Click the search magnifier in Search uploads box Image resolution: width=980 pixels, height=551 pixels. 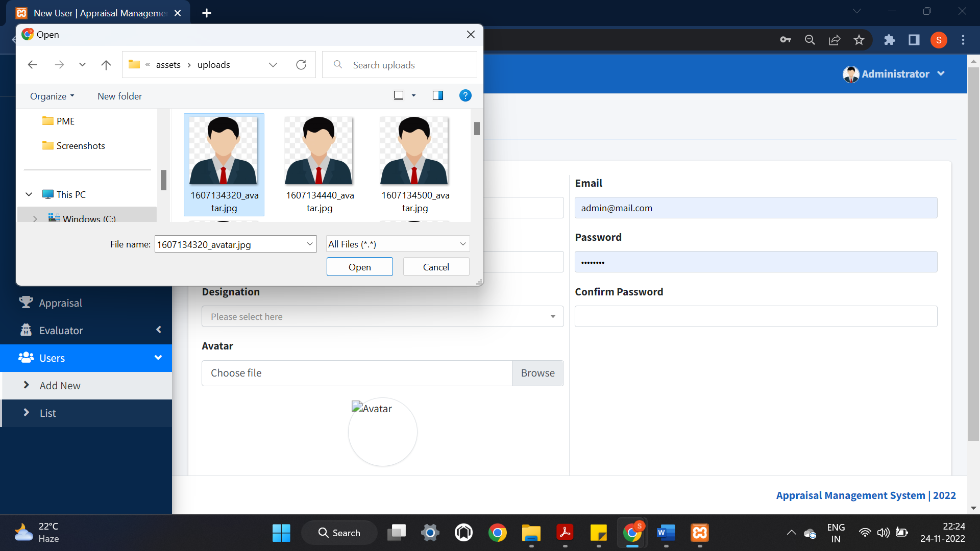pyautogui.click(x=337, y=65)
